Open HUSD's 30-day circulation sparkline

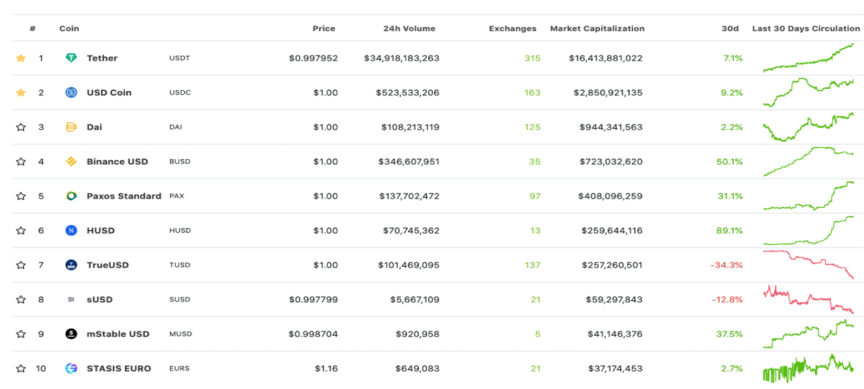pyautogui.click(x=808, y=230)
